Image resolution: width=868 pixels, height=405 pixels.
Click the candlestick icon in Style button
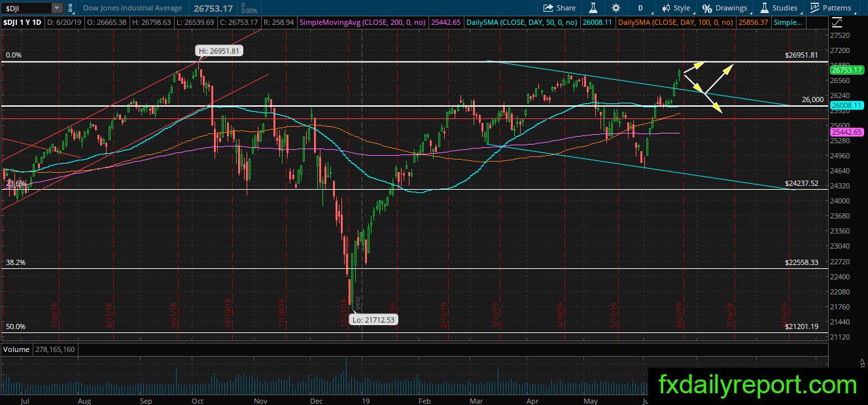[667, 8]
